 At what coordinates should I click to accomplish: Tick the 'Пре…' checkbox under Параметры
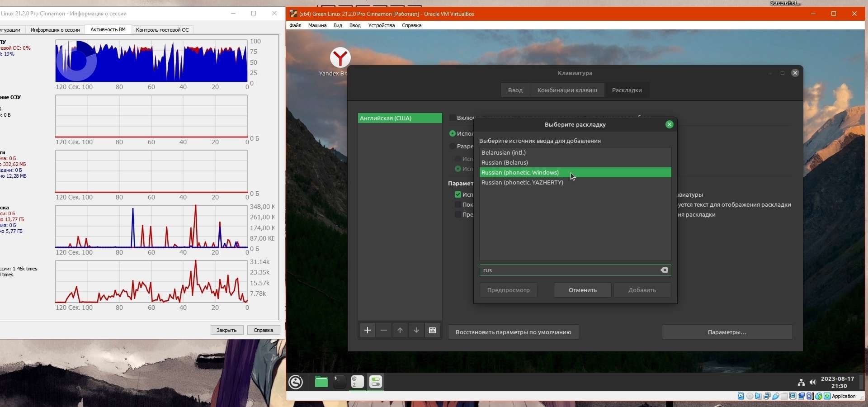(458, 214)
